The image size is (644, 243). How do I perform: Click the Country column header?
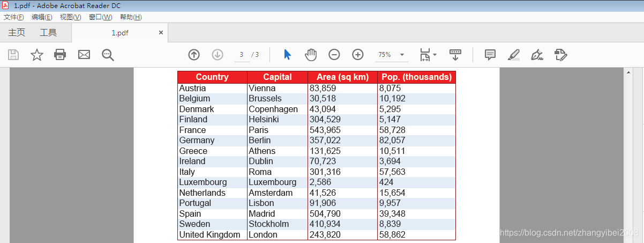(x=212, y=77)
